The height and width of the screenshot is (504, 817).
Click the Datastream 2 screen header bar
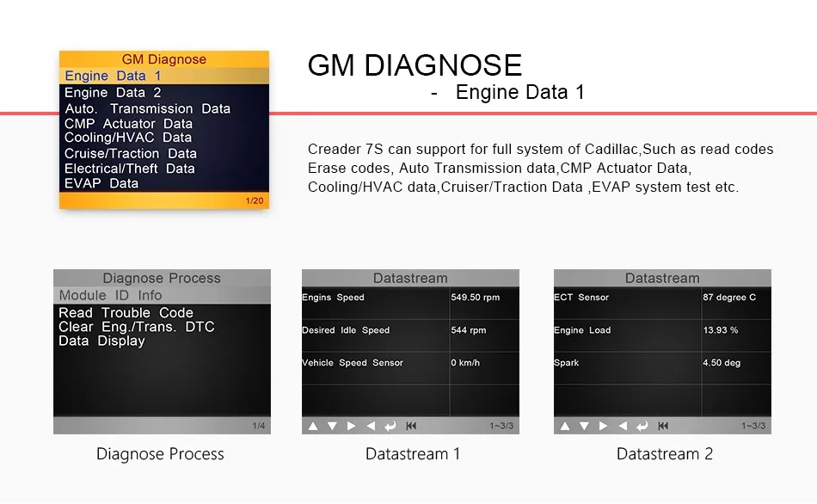pyautogui.click(x=663, y=279)
